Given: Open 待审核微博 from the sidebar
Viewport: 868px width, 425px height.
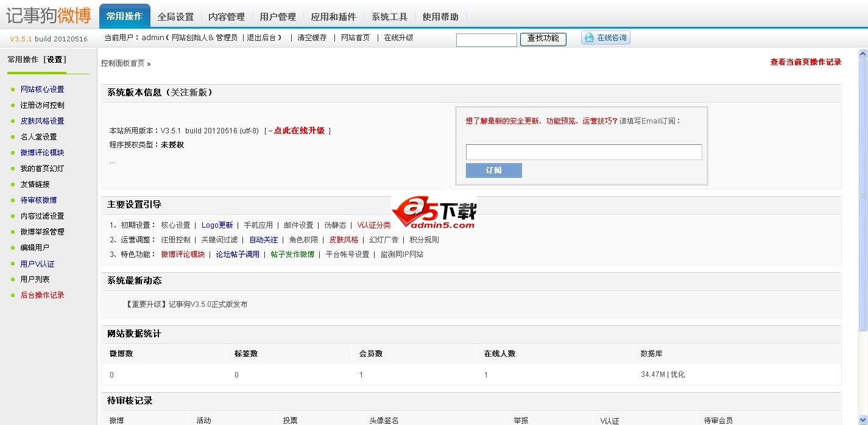Looking at the screenshot, I should point(40,200).
